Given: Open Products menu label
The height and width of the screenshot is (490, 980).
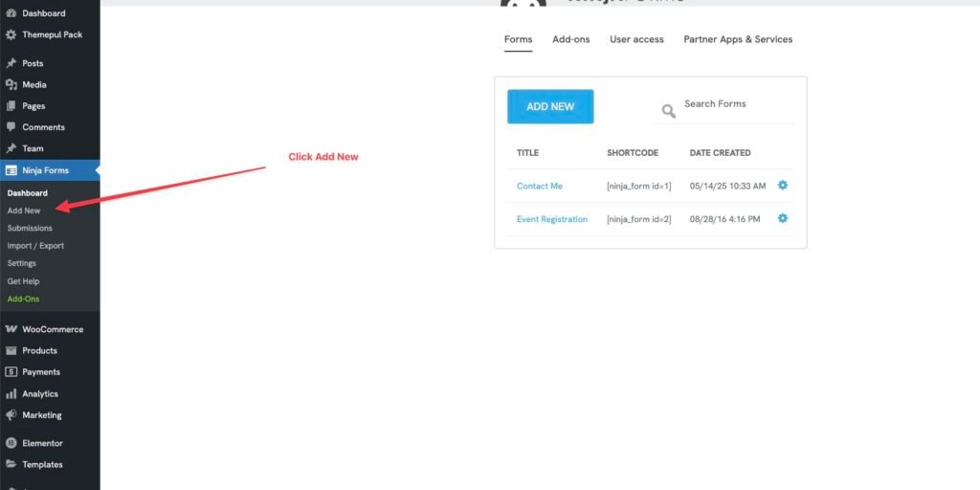Looking at the screenshot, I should (x=39, y=350).
